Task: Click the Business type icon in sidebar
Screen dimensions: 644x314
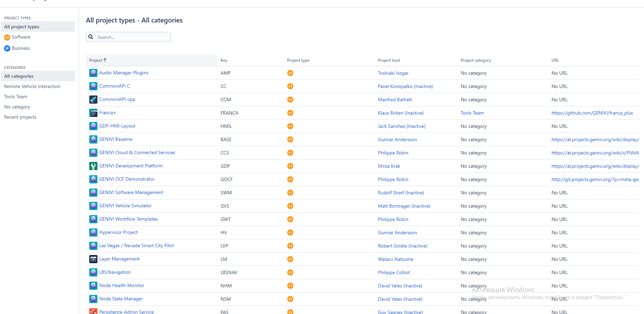Action: click(7, 48)
